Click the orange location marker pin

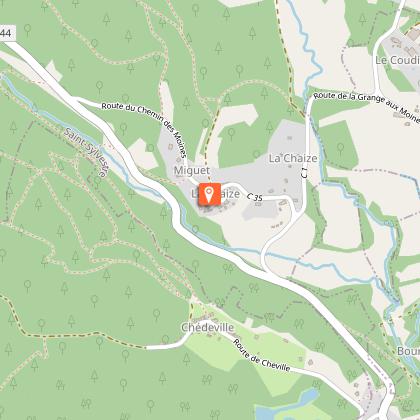tap(209, 194)
